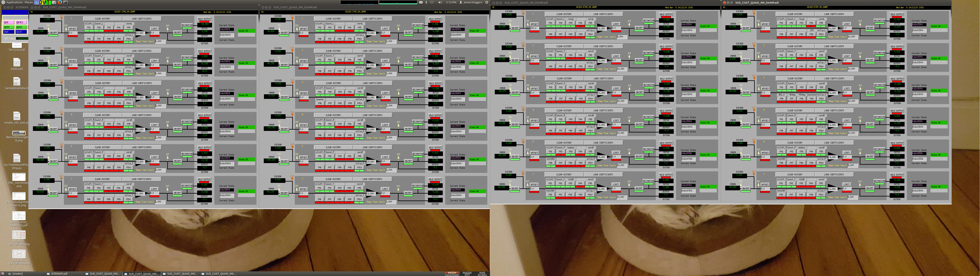The image size is (980, 276).
Task: Click the Ramp Time 10.000 field in ETMX T row
Action: pos(622,69)
